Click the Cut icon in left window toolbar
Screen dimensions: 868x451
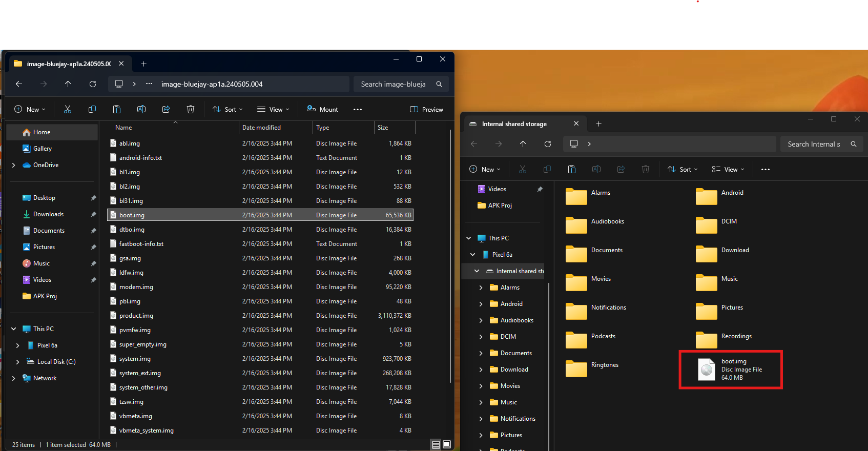(x=68, y=109)
